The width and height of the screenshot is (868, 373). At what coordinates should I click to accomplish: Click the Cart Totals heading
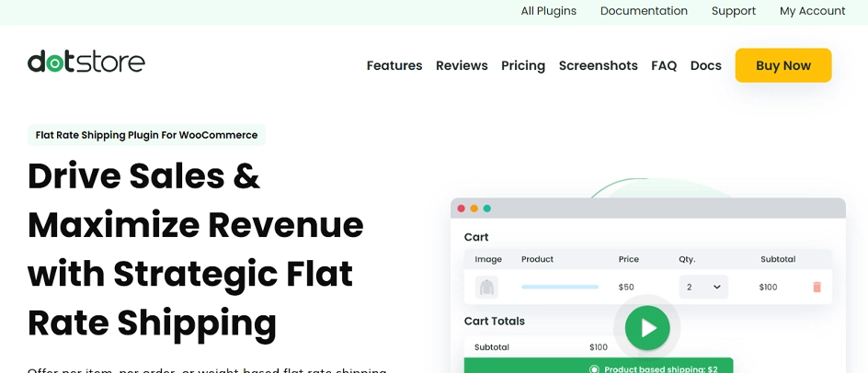click(x=495, y=321)
